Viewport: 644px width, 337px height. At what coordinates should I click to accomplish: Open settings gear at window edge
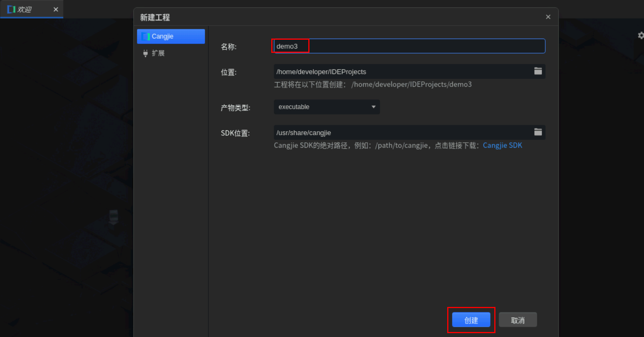pyautogui.click(x=641, y=35)
